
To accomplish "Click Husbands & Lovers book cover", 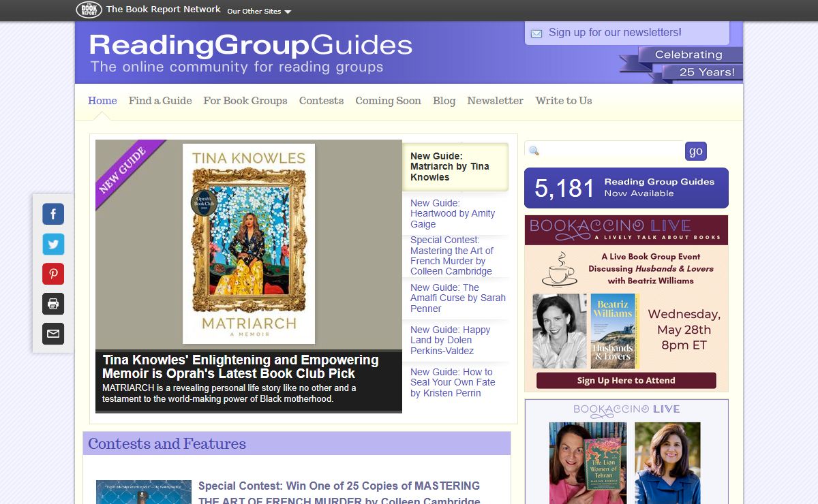I will [x=613, y=331].
